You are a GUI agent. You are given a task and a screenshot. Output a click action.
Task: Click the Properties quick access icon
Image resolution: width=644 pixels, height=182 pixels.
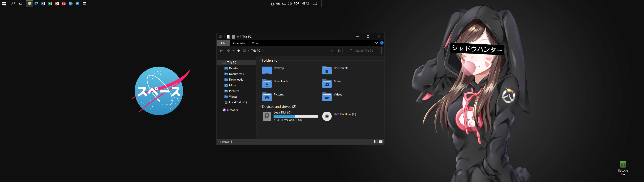pos(228,36)
